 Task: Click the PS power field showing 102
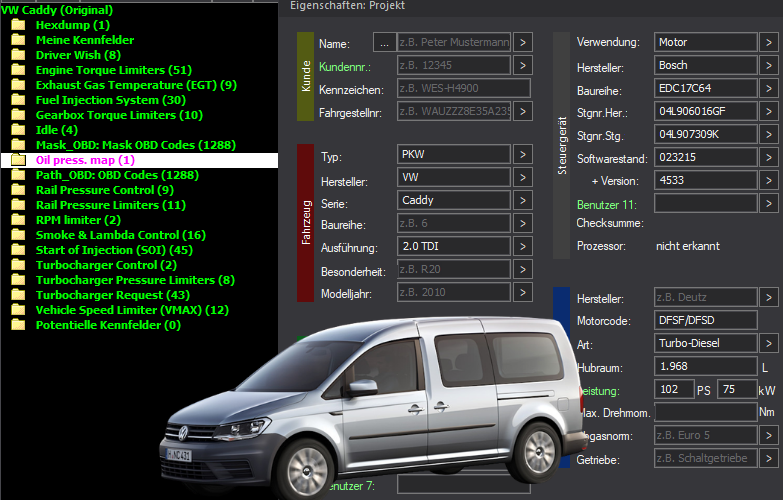pyautogui.click(x=674, y=389)
